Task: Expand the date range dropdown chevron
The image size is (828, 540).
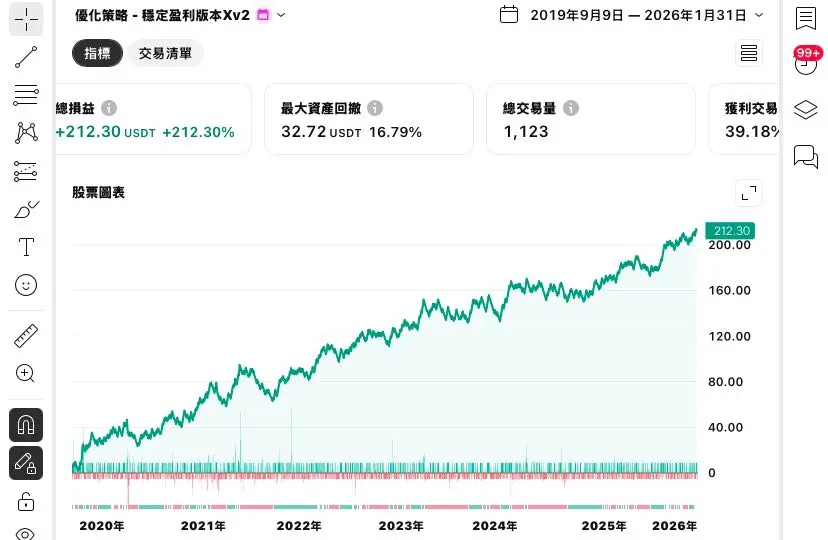Action: click(759, 15)
